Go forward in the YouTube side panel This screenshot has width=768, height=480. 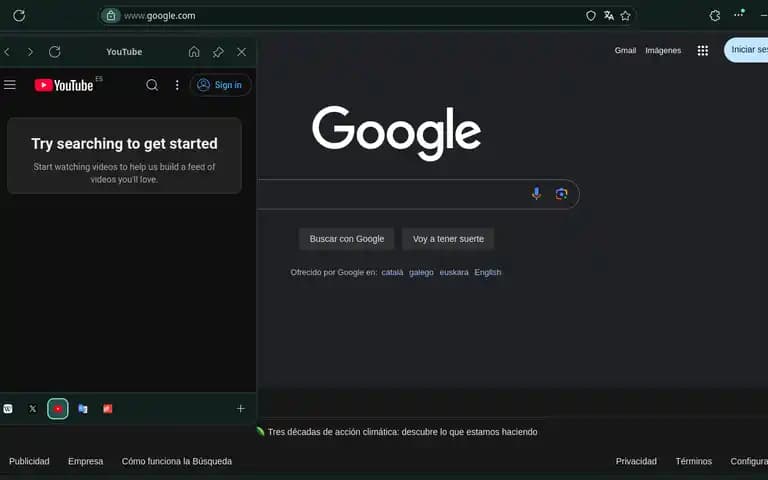tap(30, 51)
